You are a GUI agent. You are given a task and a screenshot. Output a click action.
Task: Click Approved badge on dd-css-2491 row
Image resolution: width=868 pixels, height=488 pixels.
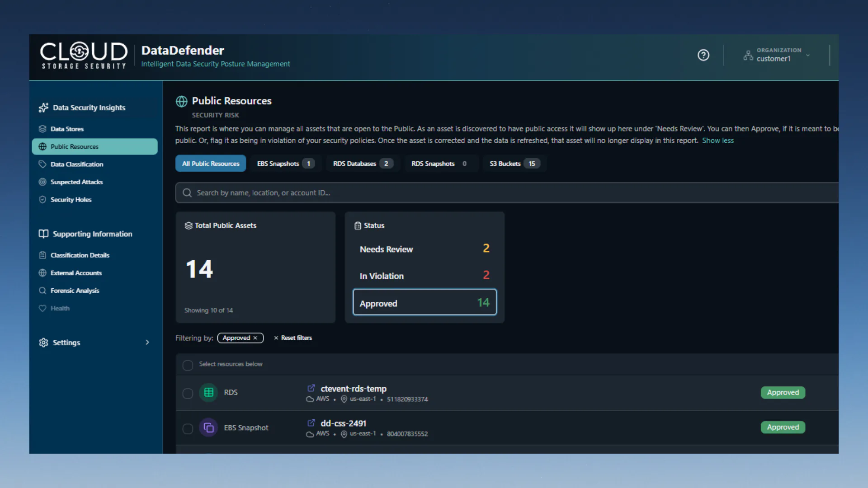tap(783, 427)
